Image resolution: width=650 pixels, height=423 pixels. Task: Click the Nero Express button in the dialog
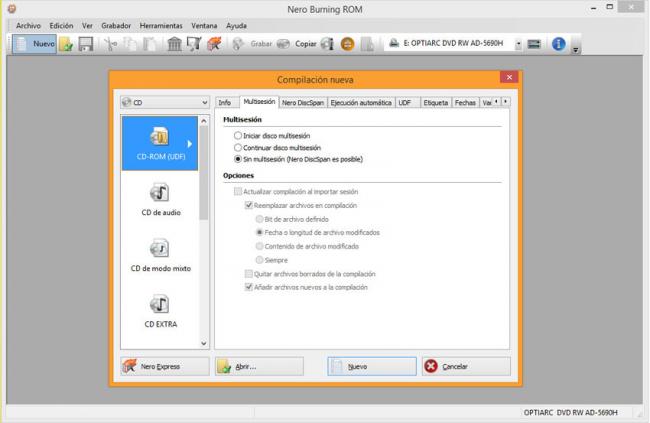(165, 367)
